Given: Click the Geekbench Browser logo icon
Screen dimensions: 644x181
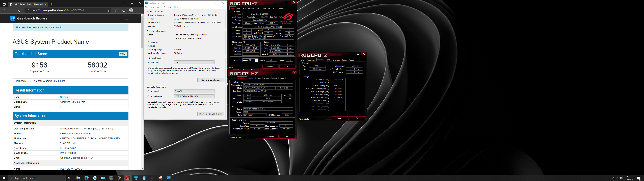Looking at the screenshot, I should pos(13,18).
